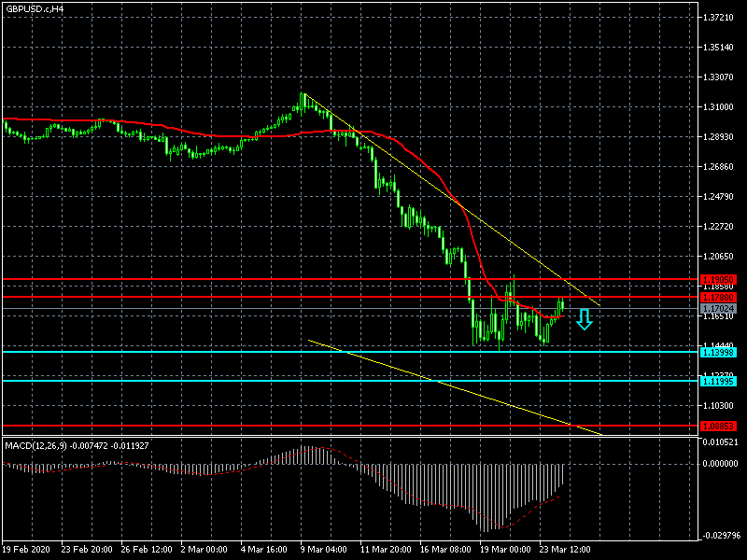Click the 19 Feb 2020 time label
Screen dimensions: 747x560
pyautogui.click(x=27, y=549)
